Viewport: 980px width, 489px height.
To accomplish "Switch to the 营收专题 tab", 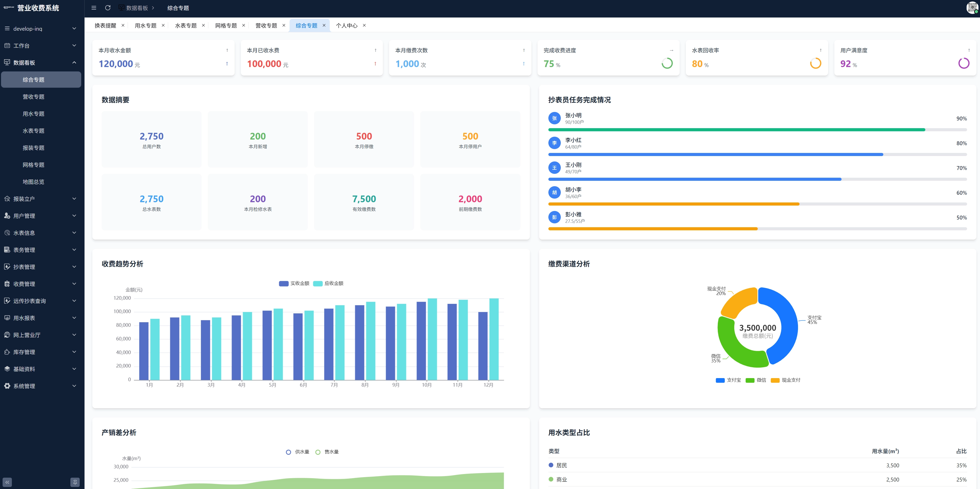I will [x=266, y=26].
